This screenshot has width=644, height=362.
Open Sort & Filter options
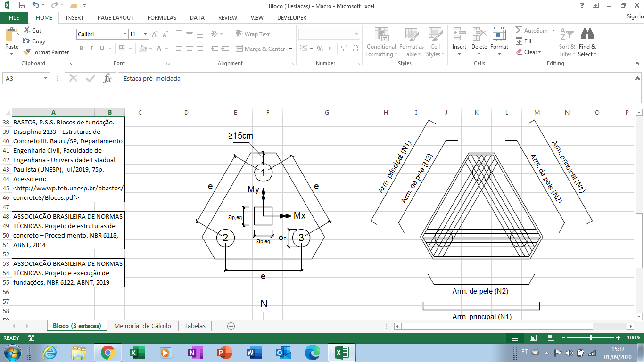click(x=567, y=42)
